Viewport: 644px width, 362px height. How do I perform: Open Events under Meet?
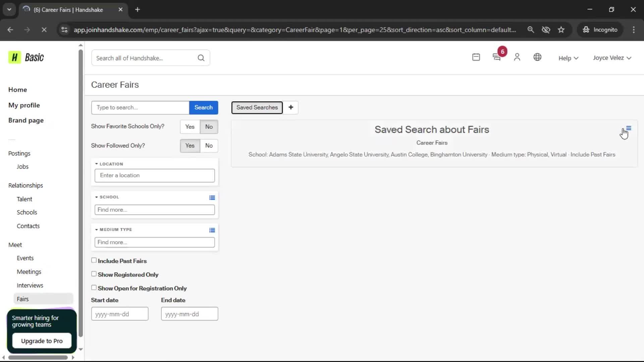(x=25, y=258)
